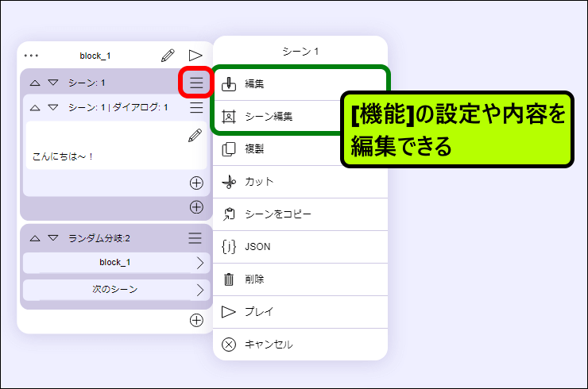Edit the こんにちは dialog with pencil icon
588x389 pixels.
[195, 136]
